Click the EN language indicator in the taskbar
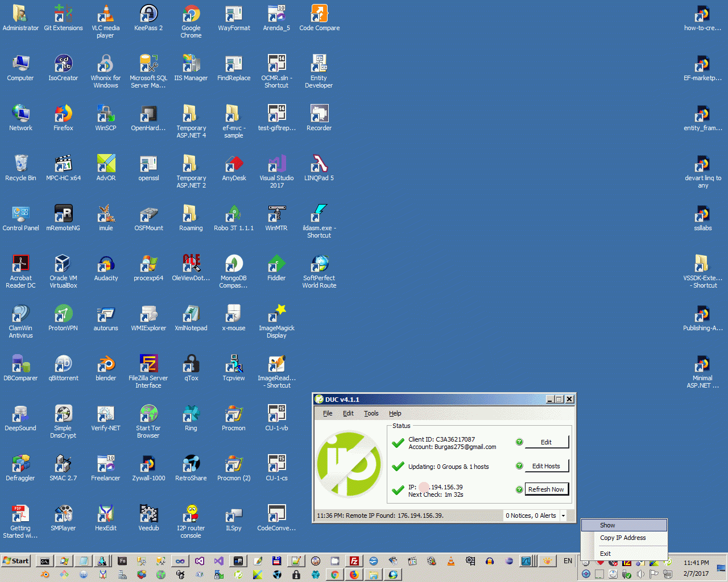This screenshot has height=582, width=728. (568, 561)
